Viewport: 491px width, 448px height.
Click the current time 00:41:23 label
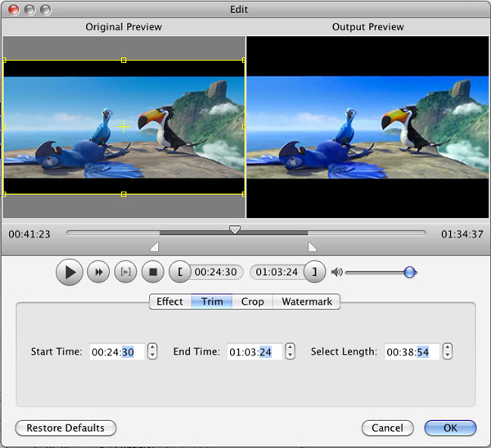pyautogui.click(x=29, y=234)
